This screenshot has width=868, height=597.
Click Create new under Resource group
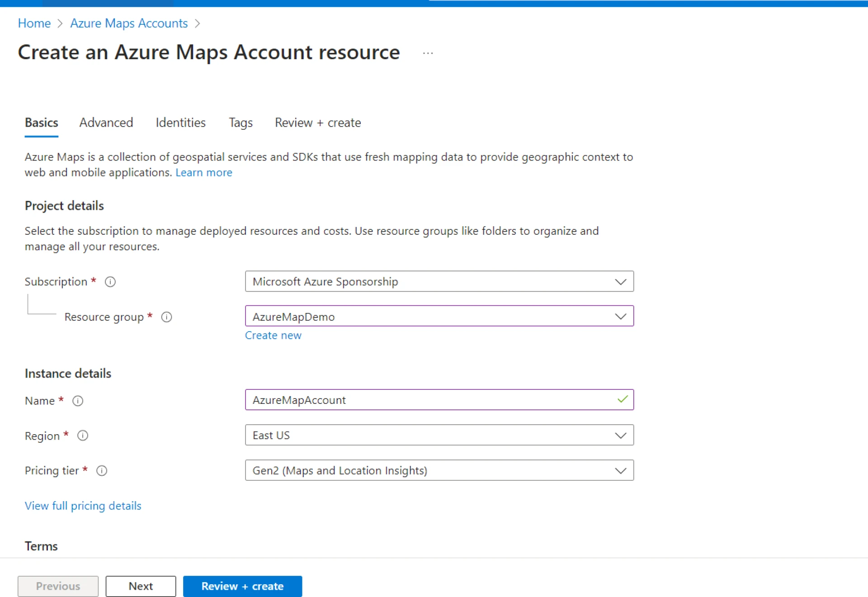pyautogui.click(x=273, y=335)
